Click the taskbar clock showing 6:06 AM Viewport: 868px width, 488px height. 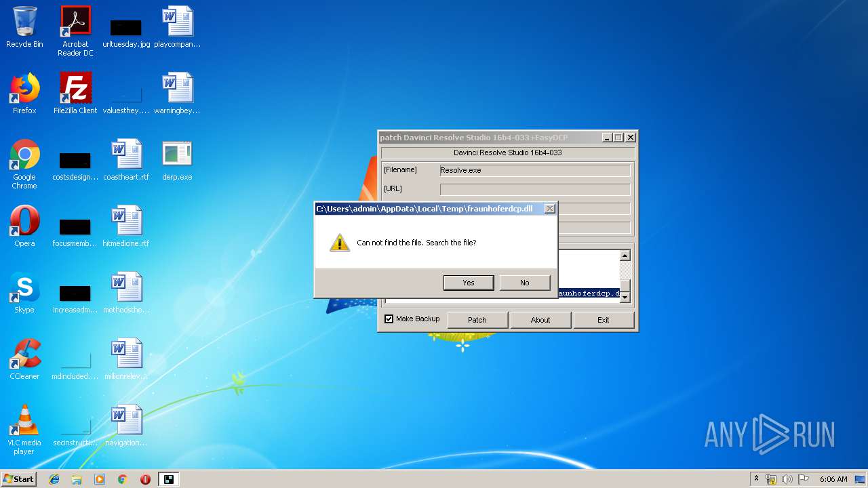tap(833, 479)
